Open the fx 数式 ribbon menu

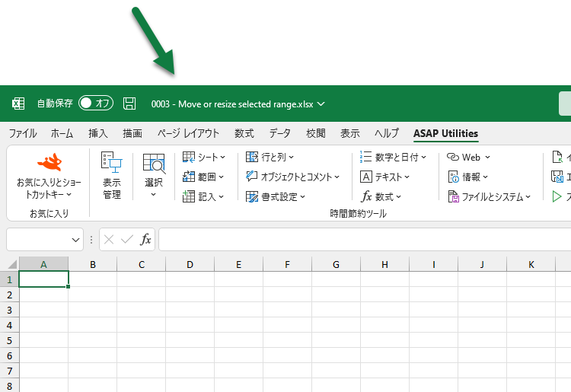[x=381, y=197]
